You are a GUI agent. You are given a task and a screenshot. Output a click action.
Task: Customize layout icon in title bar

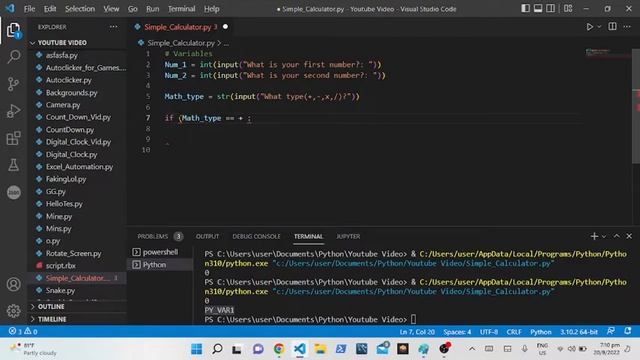(x=568, y=9)
